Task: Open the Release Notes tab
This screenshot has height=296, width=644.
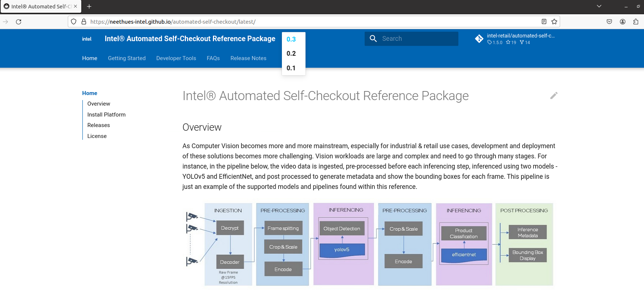Action: click(x=249, y=58)
